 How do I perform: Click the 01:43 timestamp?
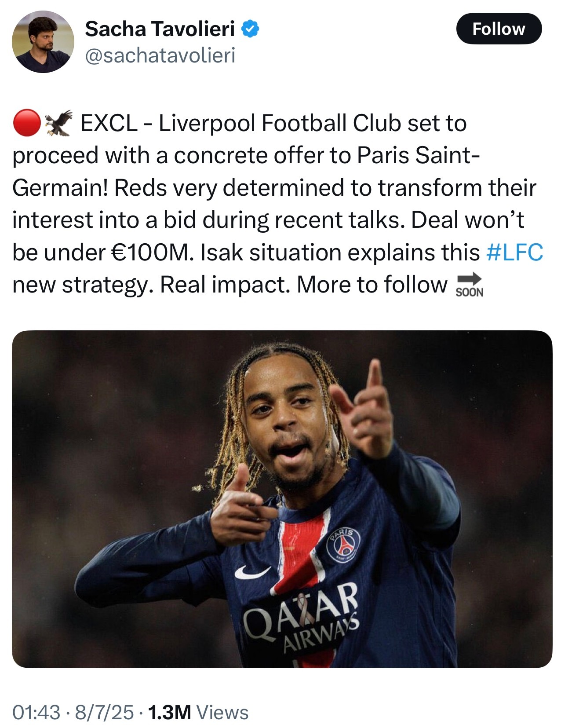36,712
